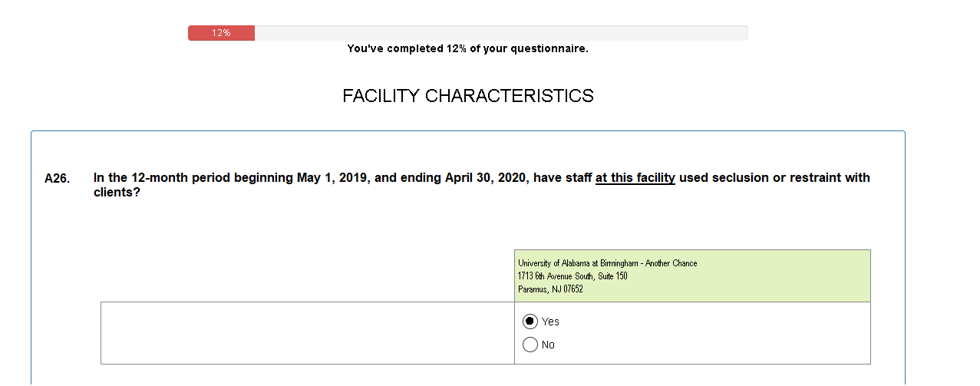Click the FACILITY CHARACTERISTICS heading

pyautogui.click(x=467, y=96)
